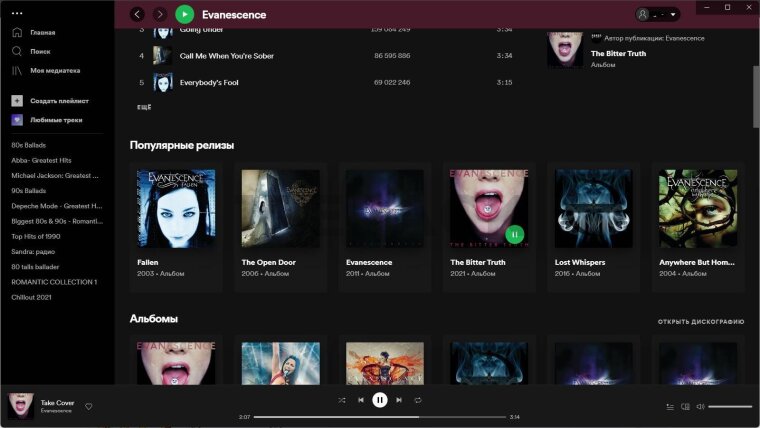
Task: Skip to the next track
Action: click(399, 400)
